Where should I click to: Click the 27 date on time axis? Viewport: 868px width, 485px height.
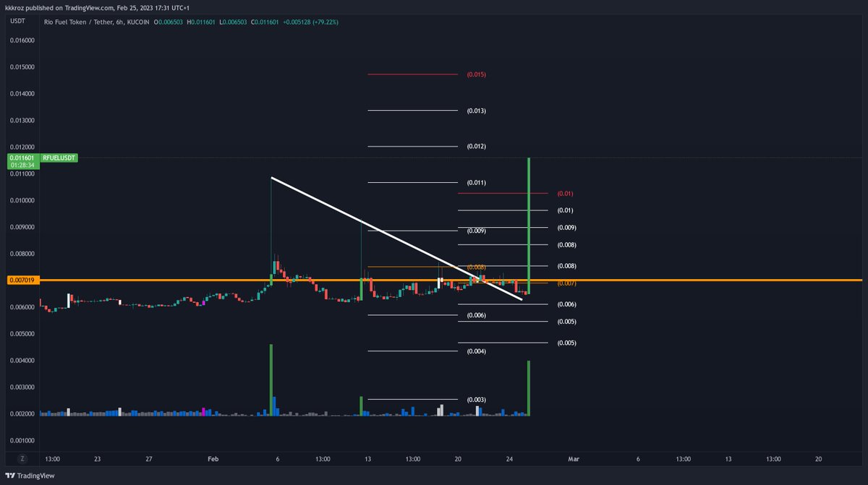point(149,459)
